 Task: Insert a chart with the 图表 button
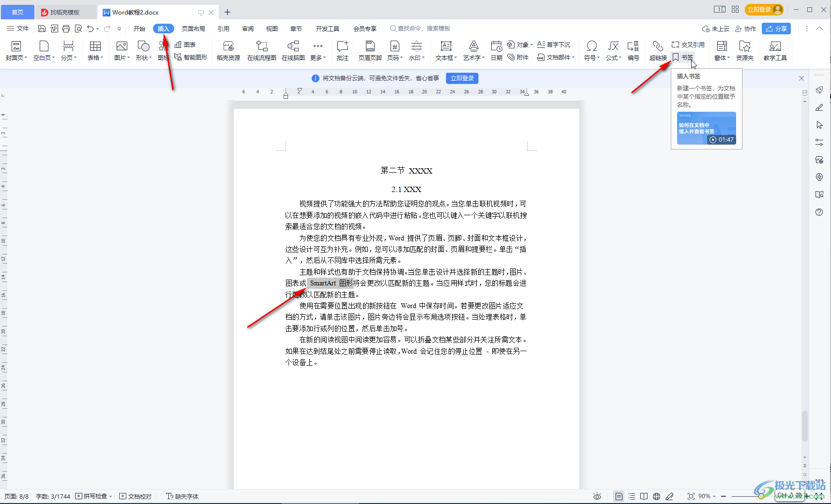tap(185, 44)
